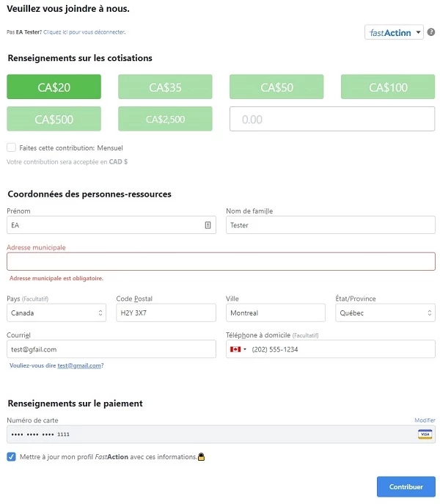Select the CA$50 contribution option
440x504 pixels.
(276, 87)
